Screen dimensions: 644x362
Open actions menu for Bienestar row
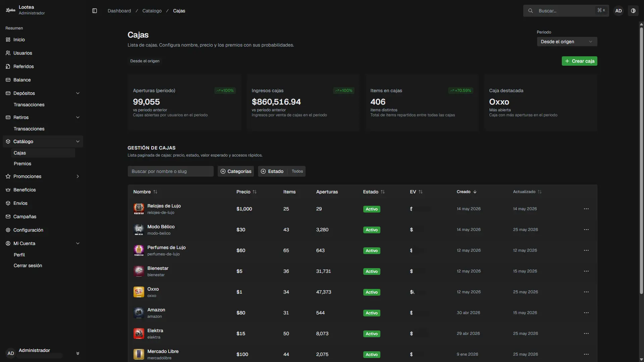[586, 271]
